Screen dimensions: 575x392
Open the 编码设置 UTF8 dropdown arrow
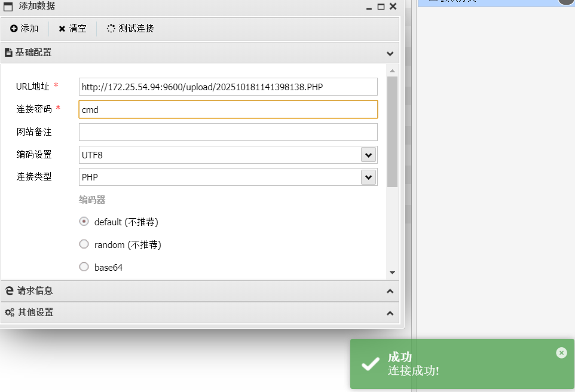click(x=369, y=155)
